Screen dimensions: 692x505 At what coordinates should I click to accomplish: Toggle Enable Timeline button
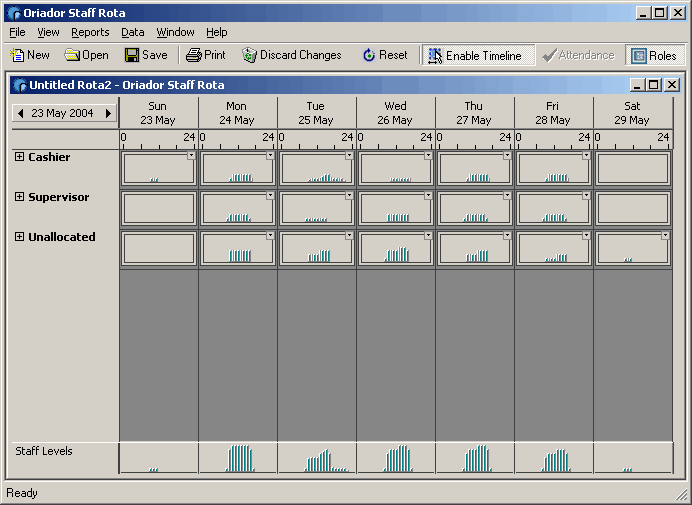pos(478,55)
